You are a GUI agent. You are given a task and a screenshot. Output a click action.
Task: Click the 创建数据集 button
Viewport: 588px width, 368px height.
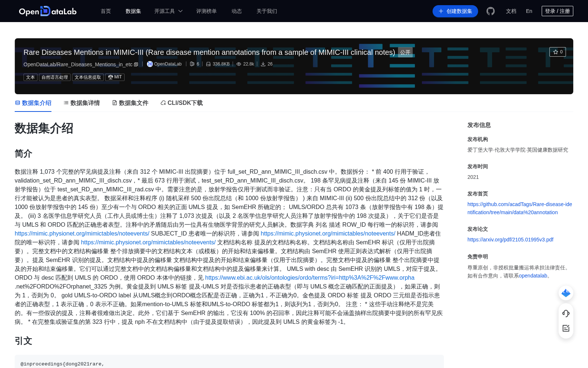(x=455, y=11)
